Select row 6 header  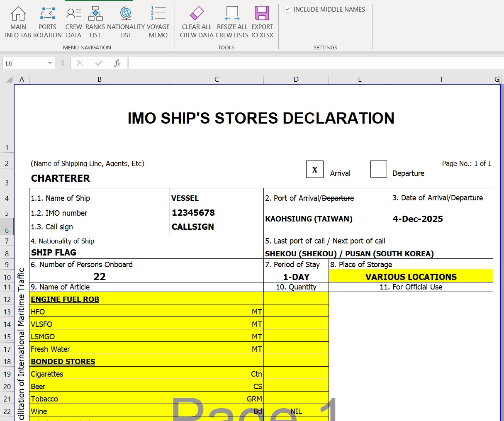[x=7, y=227]
